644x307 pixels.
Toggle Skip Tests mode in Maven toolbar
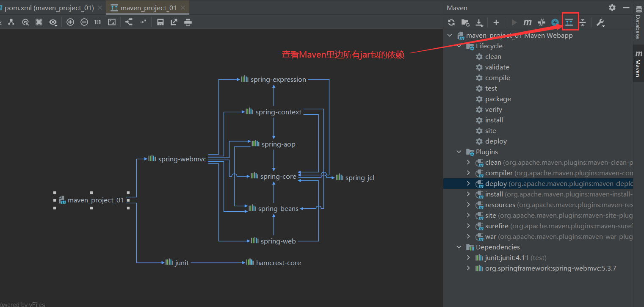point(541,22)
